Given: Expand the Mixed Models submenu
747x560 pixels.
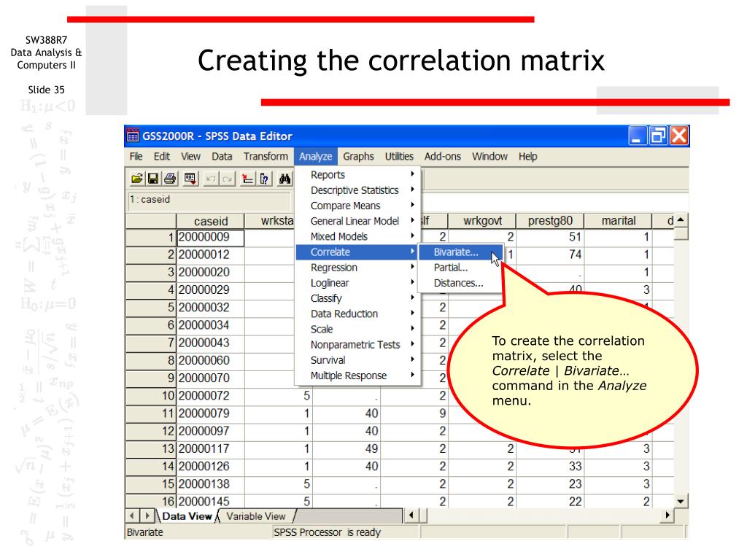Looking at the screenshot, I should tap(357, 237).
